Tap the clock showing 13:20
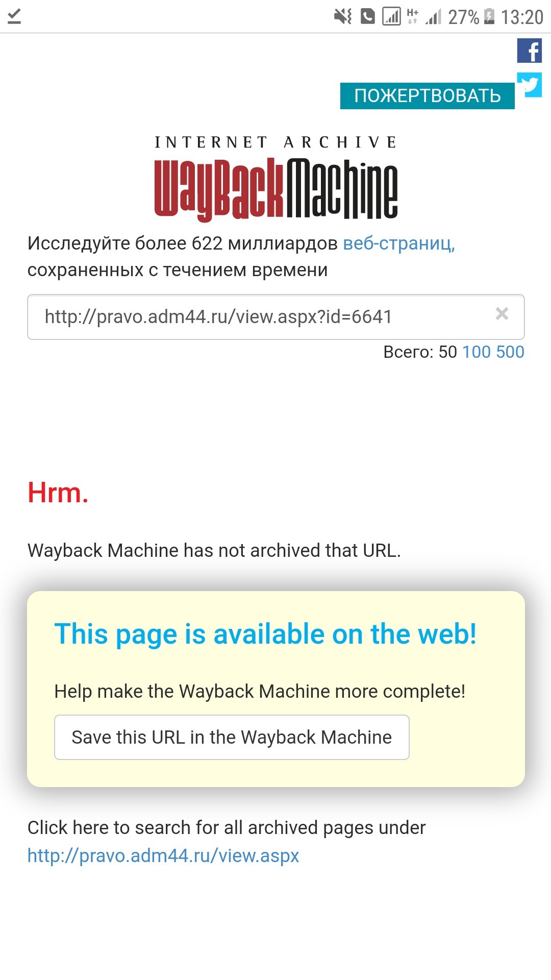This screenshot has height=980, width=551. pos(522,17)
